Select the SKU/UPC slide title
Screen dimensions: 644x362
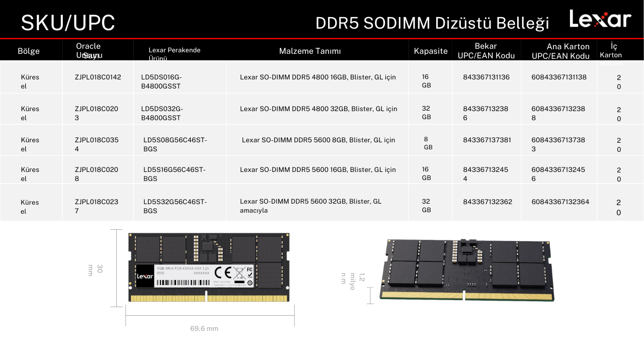click(68, 23)
